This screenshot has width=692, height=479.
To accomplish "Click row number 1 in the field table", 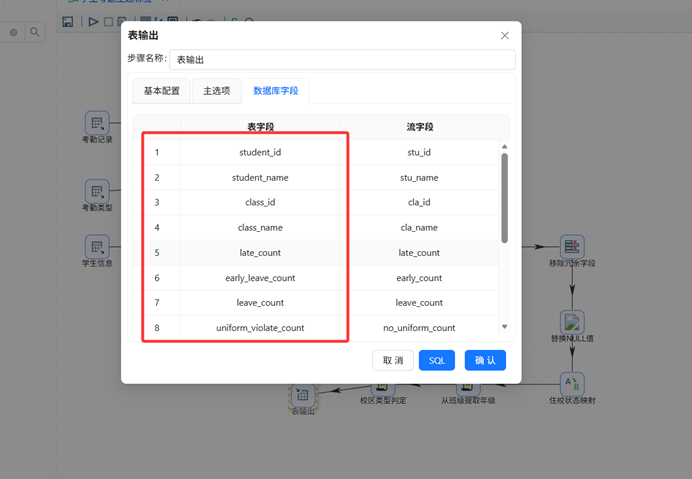I will pos(157,152).
